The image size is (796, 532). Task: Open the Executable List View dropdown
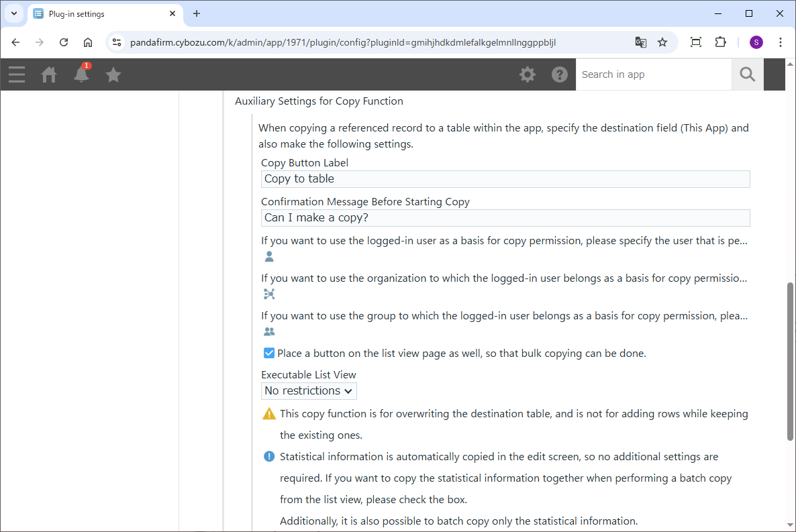point(309,391)
